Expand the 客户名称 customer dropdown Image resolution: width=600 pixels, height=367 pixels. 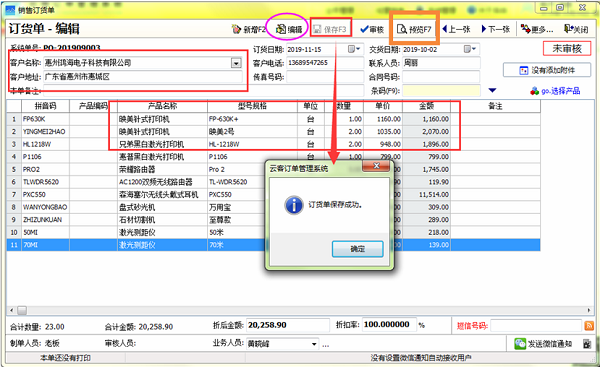pyautogui.click(x=236, y=63)
